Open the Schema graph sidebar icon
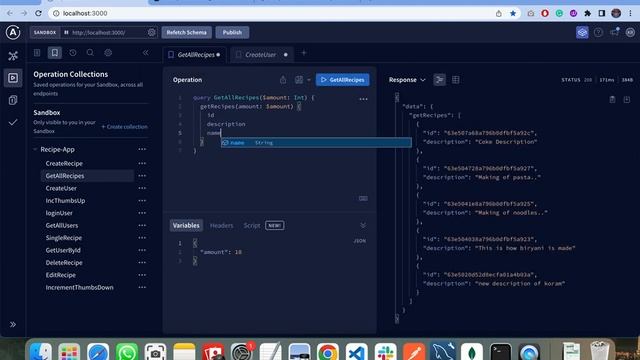 (x=13, y=56)
